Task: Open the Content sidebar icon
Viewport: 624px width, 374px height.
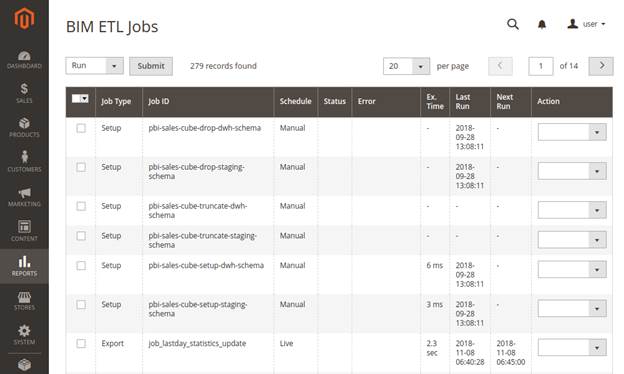Action: 24,231
